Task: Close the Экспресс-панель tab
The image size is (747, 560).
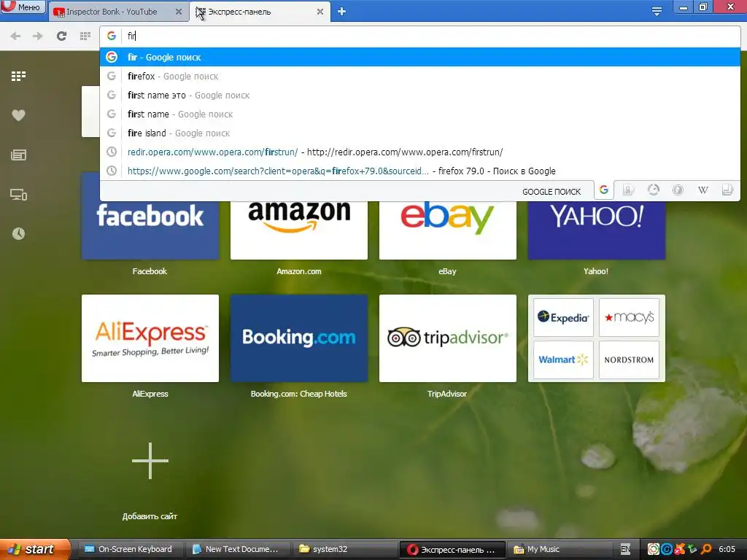Action: pos(320,12)
